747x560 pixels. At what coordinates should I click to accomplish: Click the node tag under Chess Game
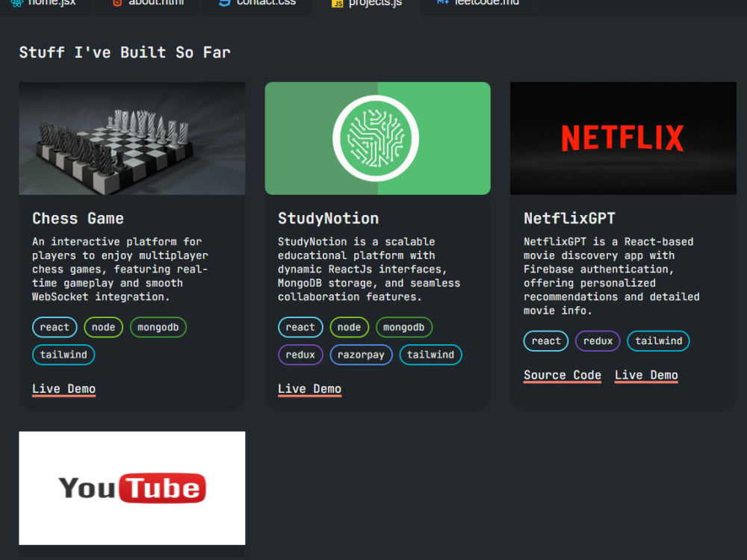(x=103, y=327)
